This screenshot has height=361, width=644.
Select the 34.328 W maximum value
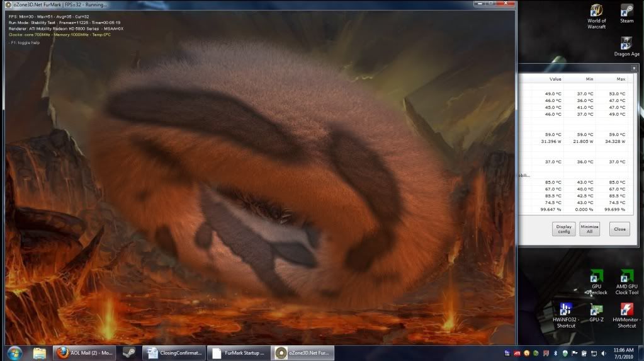(x=615, y=142)
